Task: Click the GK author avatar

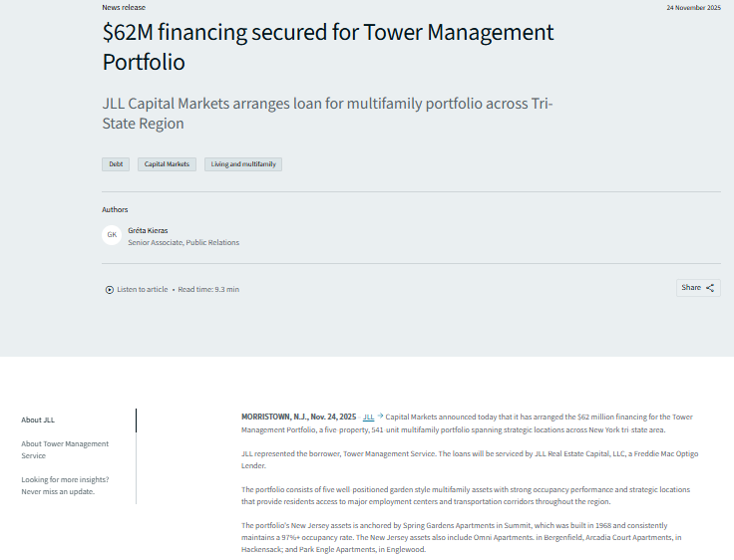Action: coord(112,235)
